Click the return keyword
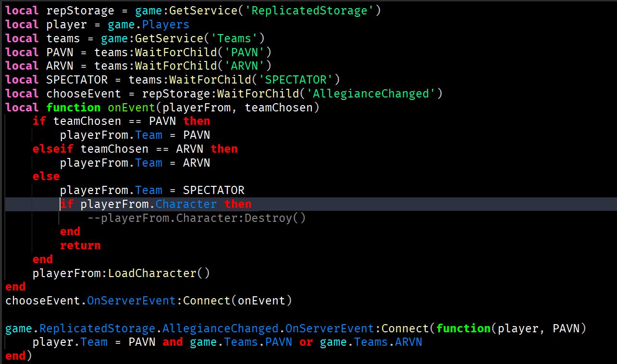Screen dimensions: 617x364 point(80,245)
